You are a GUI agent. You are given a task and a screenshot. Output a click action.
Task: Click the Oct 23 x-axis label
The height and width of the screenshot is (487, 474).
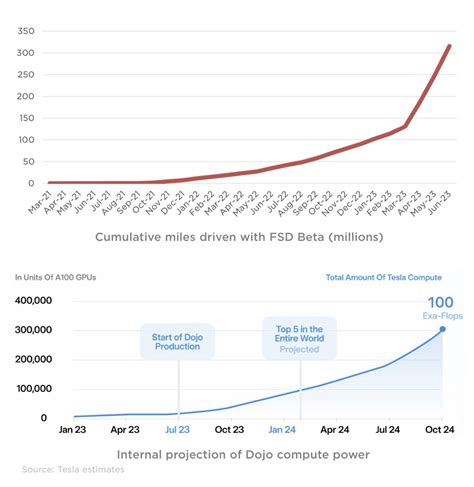[229, 429]
